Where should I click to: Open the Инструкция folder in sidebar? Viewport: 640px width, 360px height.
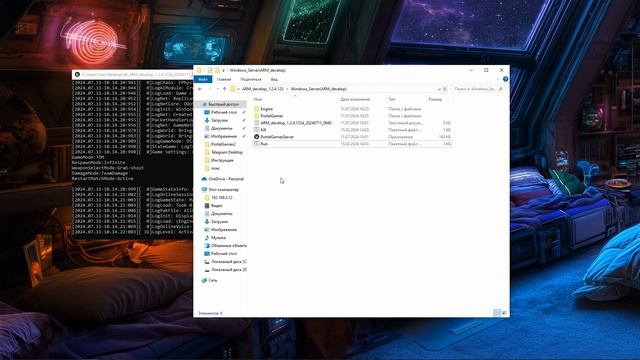point(222,160)
